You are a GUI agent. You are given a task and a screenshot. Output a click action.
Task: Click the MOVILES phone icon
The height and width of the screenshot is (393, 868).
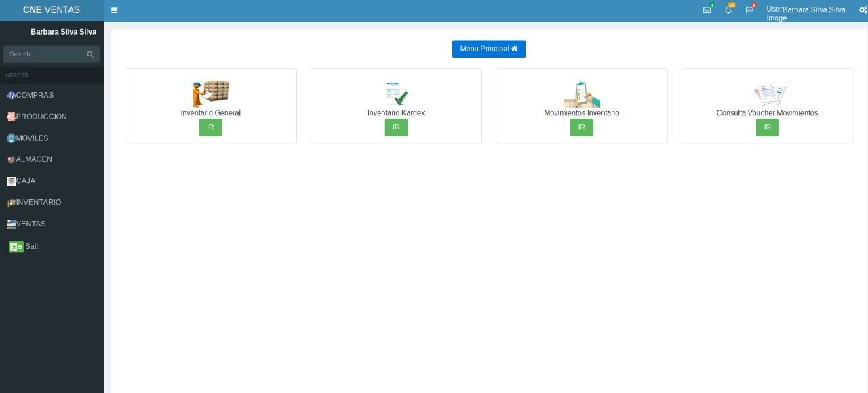(11, 138)
